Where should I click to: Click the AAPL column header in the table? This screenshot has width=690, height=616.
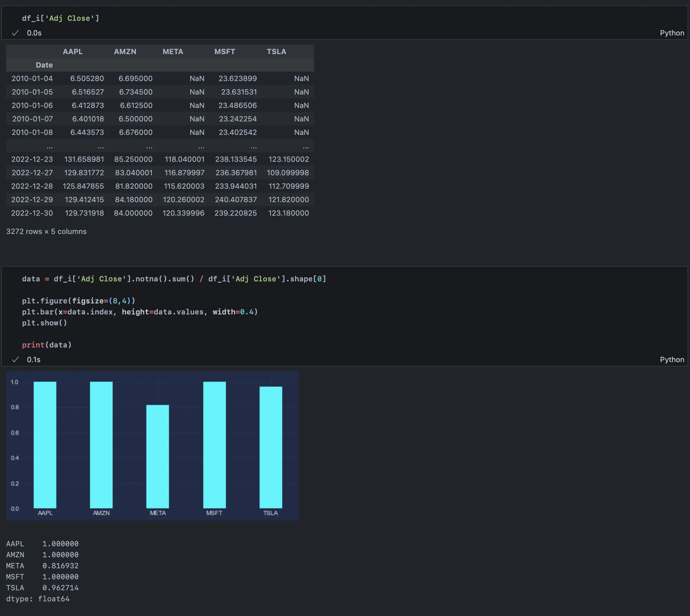[x=73, y=51]
